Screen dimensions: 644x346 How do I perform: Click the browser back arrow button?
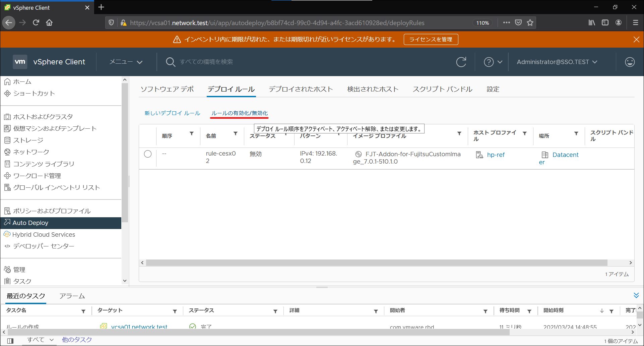[x=9, y=23]
